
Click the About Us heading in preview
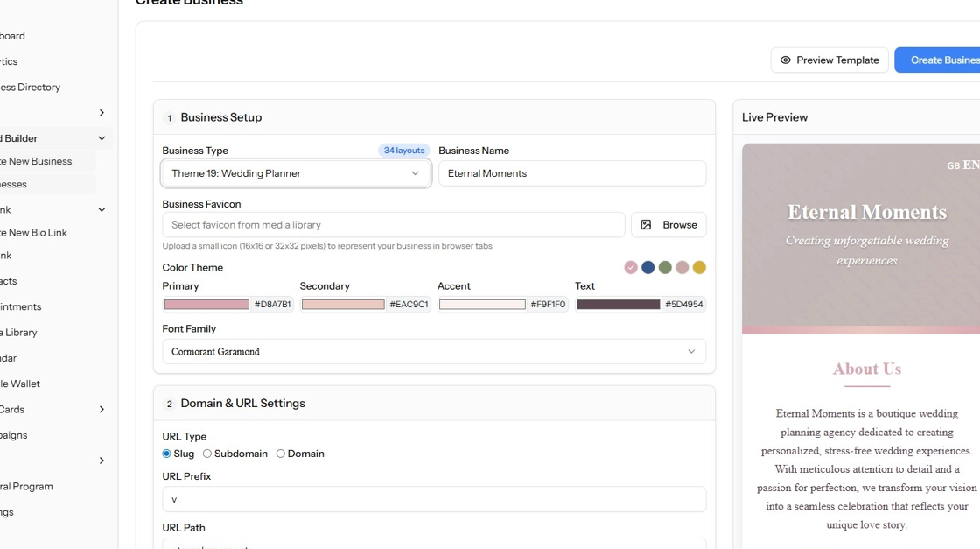pos(867,369)
